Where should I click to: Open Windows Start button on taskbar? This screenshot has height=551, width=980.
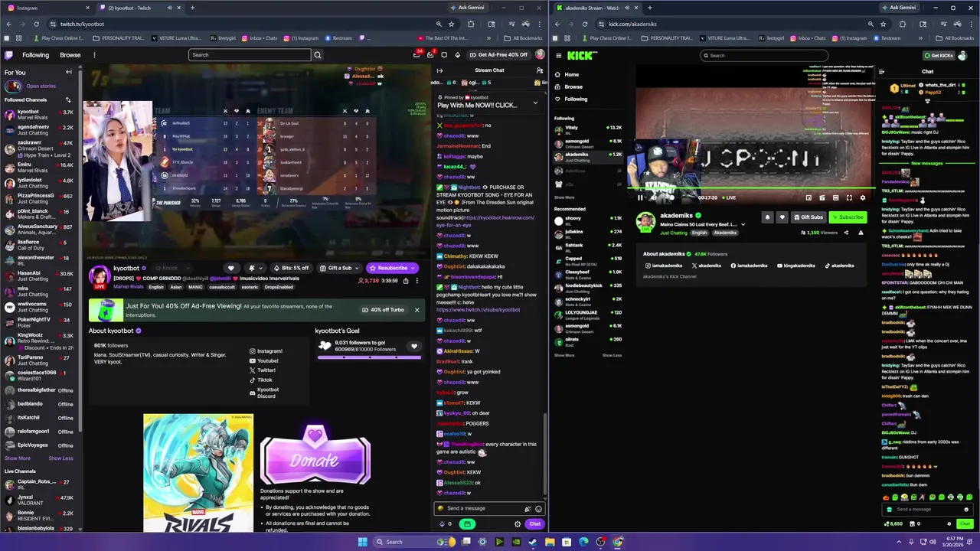363,542
